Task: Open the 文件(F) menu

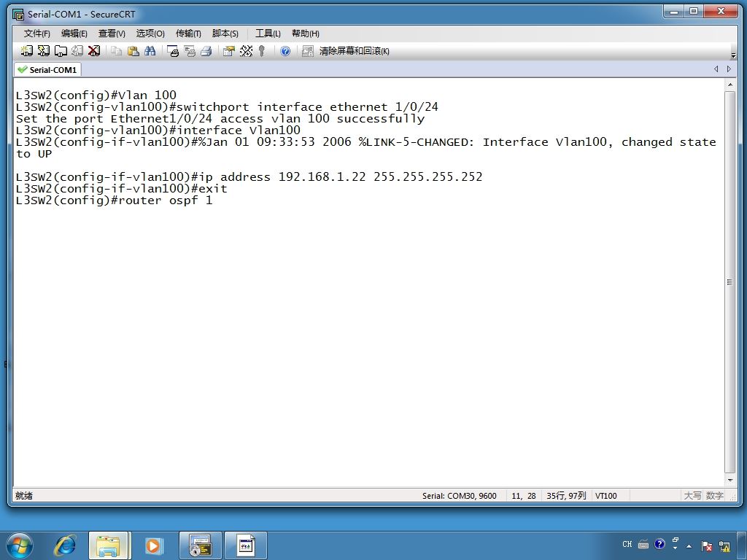Action: (x=36, y=34)
